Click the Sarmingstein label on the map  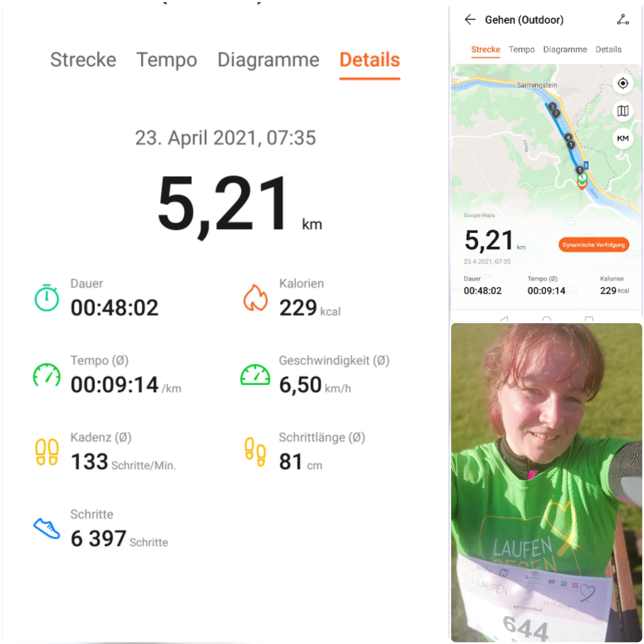(537, 85)
